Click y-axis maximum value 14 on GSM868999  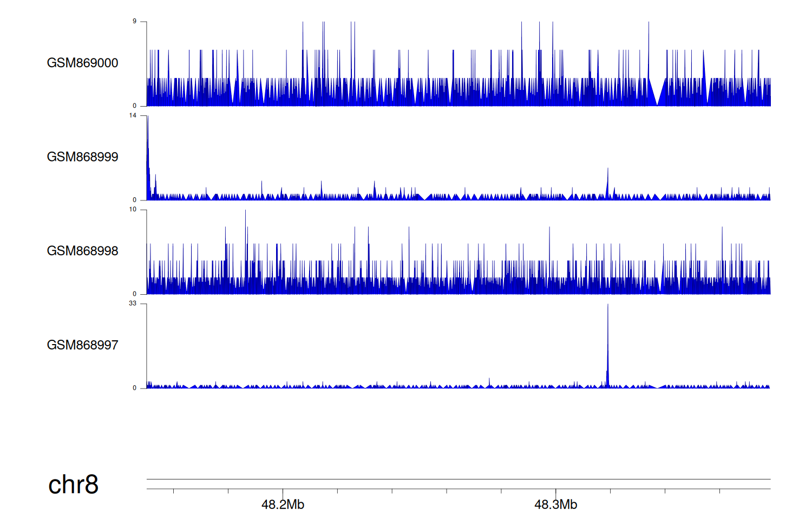(x=133, y=115)
